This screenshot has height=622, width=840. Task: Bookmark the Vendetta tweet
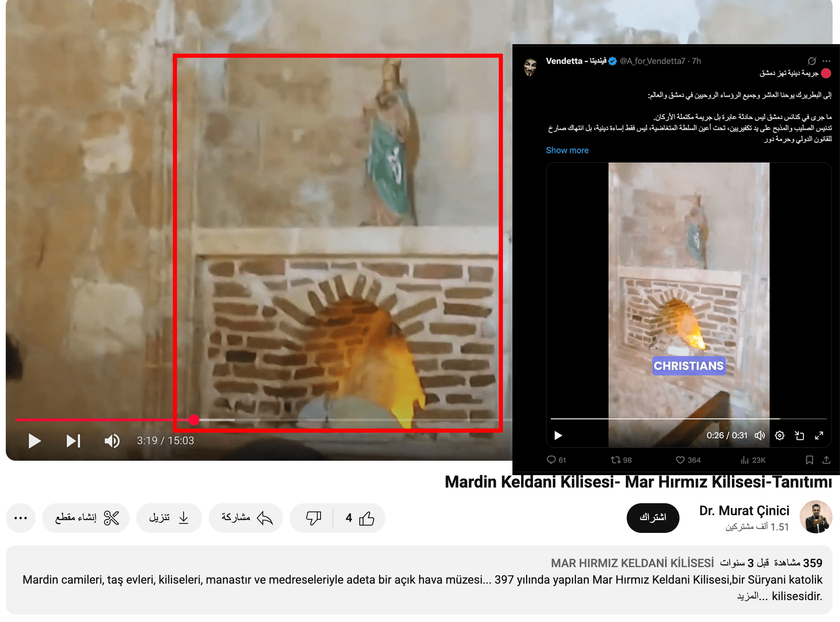(809, 460)
